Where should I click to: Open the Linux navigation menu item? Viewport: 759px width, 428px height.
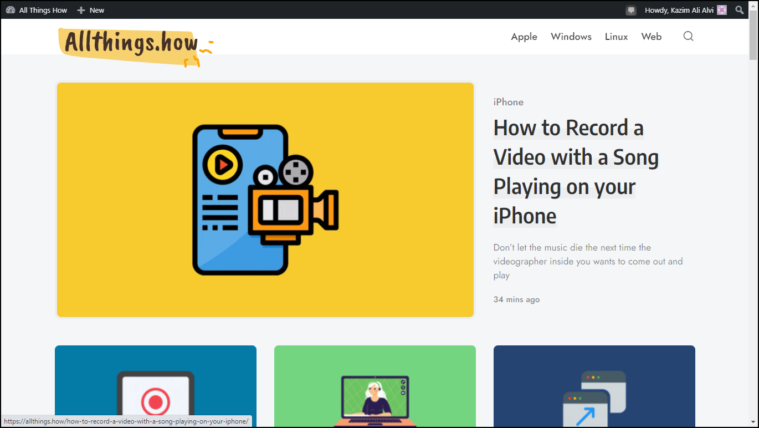616,36
